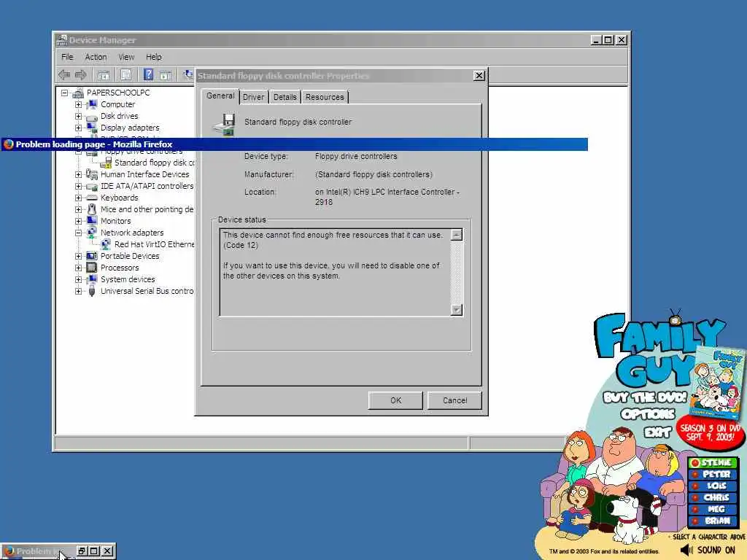Open the Action menu
Image resolution: width=747 pixels, height=560 pixels.
(x=96, y=57)
